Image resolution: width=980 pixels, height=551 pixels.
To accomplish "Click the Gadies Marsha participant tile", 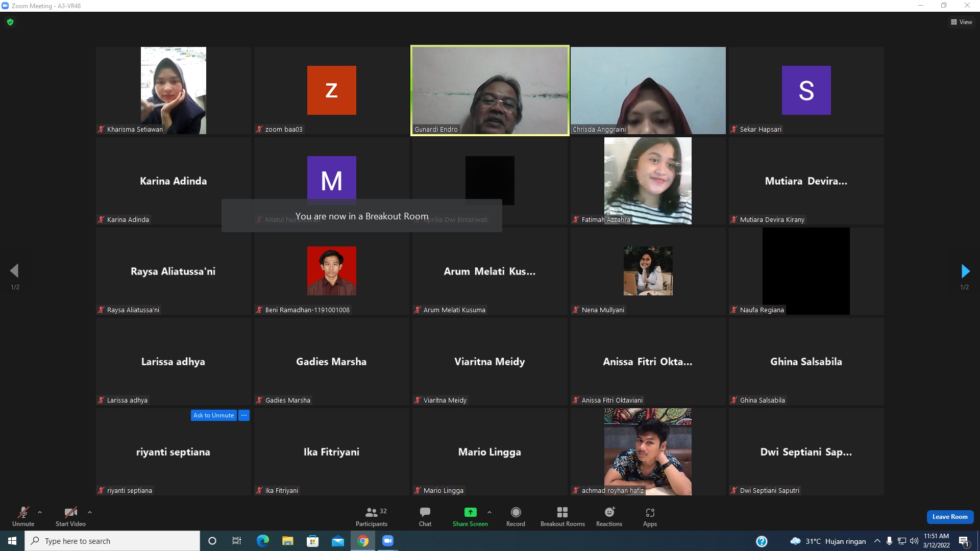I will 332,361.
